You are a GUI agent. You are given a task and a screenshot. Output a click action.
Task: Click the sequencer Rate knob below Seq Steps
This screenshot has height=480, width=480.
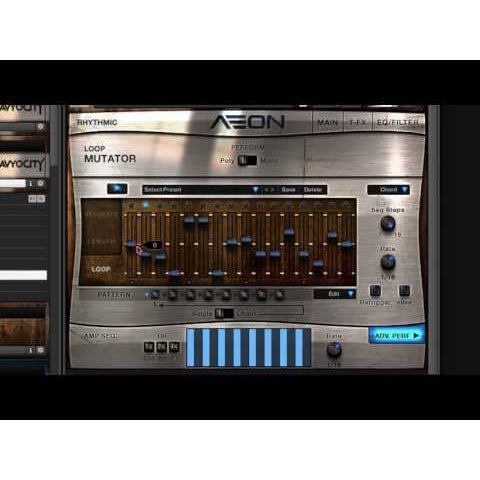[388, 262]
